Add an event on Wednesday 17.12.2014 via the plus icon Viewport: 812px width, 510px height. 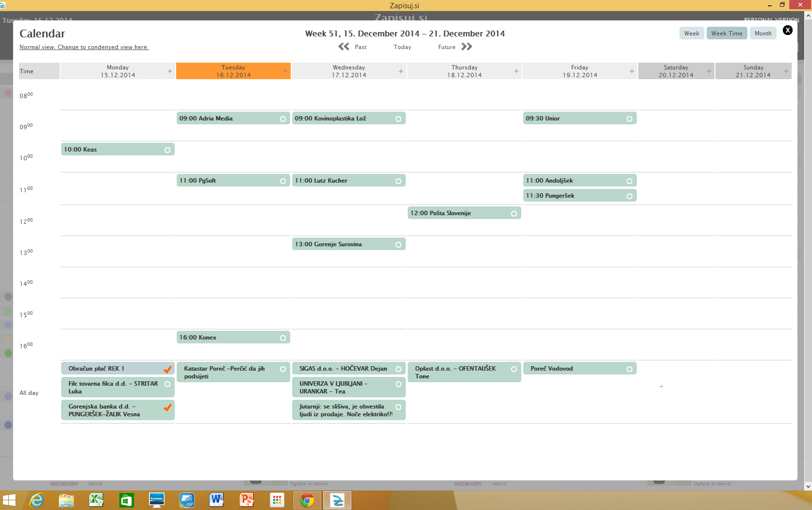coord(401,71)
